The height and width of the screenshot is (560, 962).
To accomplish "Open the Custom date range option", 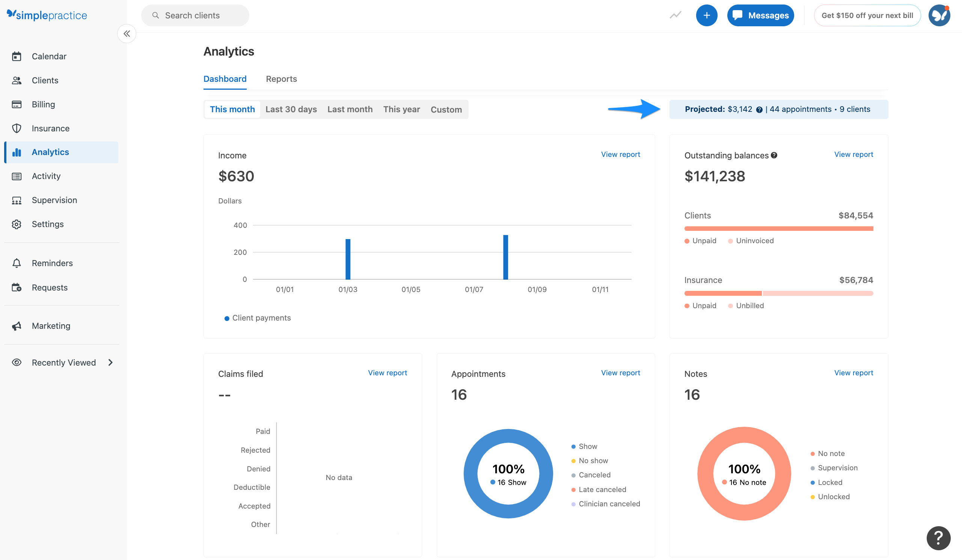I will tap(446, 109).
